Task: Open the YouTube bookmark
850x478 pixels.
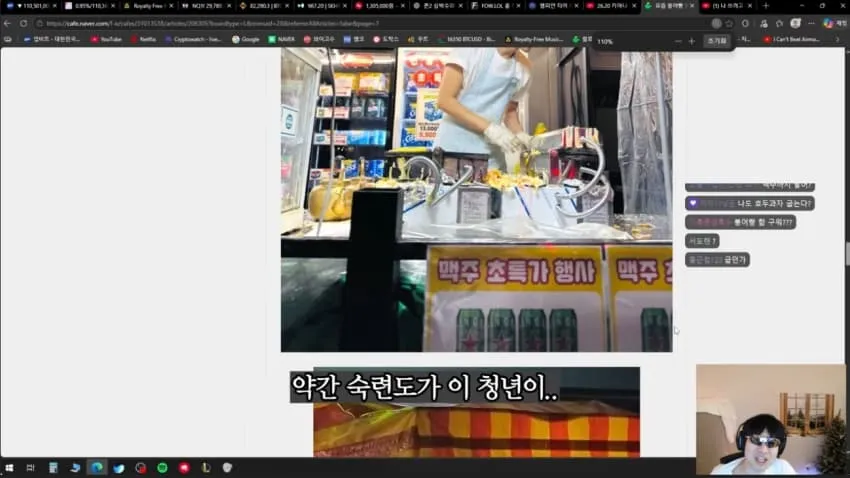Action: 106,40
